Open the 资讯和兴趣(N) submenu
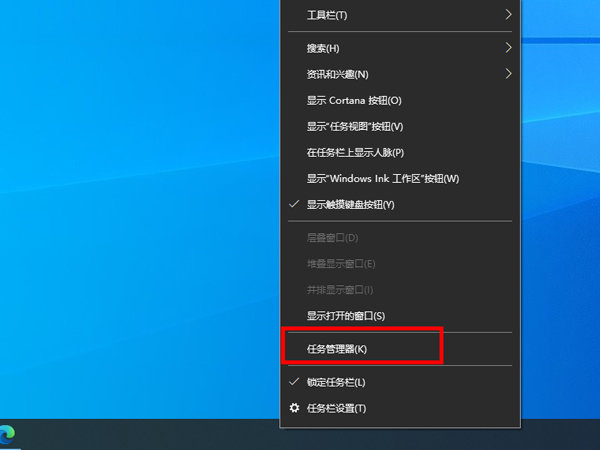Screen dimensions: 600x450 click(338, 74)
